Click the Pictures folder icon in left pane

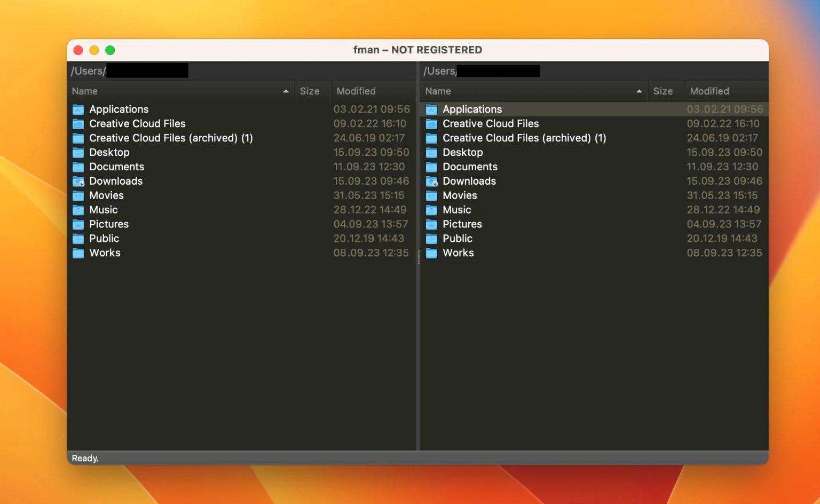(x=78, y=224)
